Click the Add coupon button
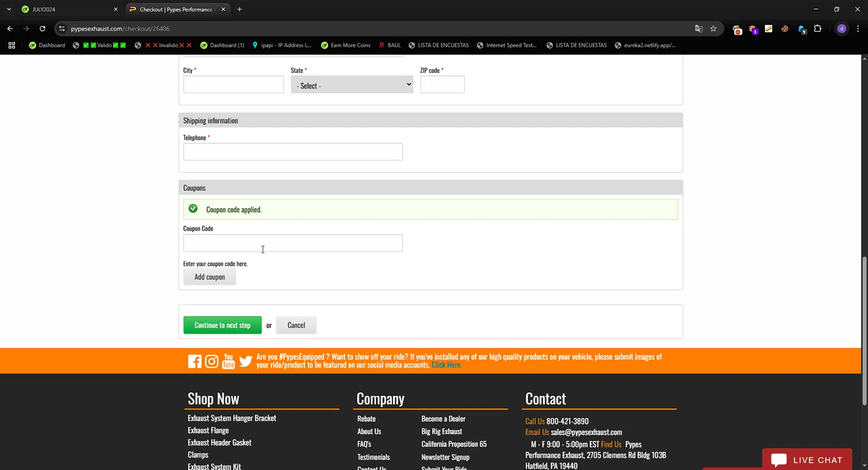The height and width of the screenshot is (470, 868). click(x=209, y=277)
